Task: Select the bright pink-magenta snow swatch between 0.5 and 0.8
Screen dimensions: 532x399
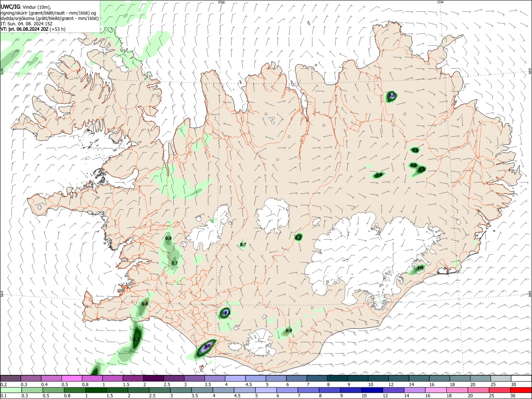Action: click(x=71, y=378)
